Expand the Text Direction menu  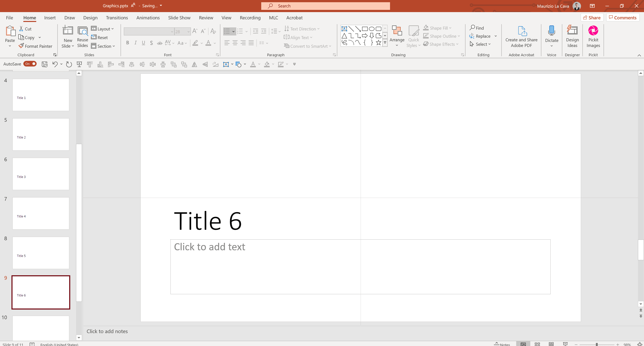(302, 29)
